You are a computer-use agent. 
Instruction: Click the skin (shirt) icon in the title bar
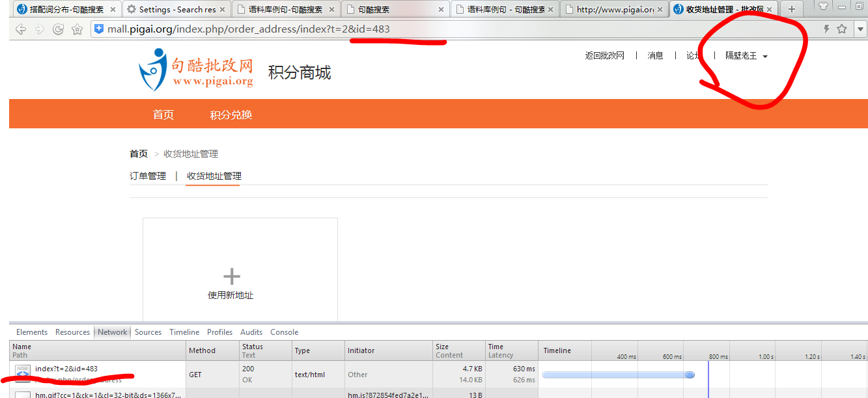click(x=823, y=6)
